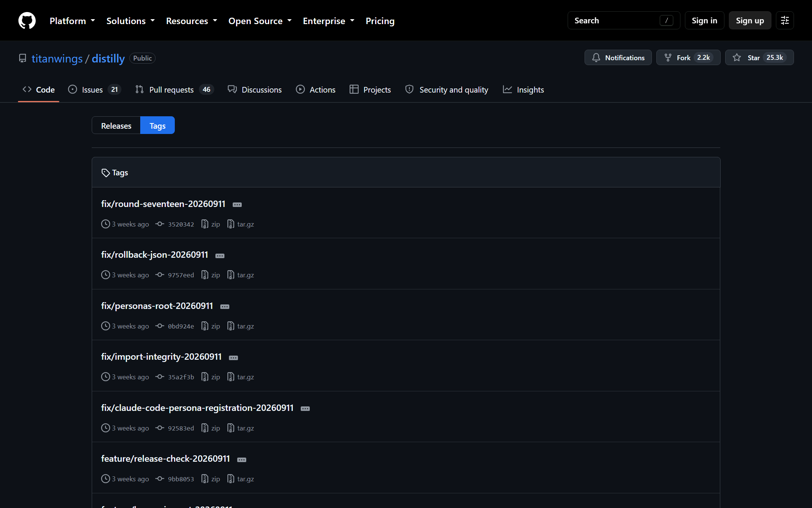Expand ellipsis for fix/round-seventeen-20260911
The width and height of the screenshot is (812, 508).
click(x=237, y=205)
